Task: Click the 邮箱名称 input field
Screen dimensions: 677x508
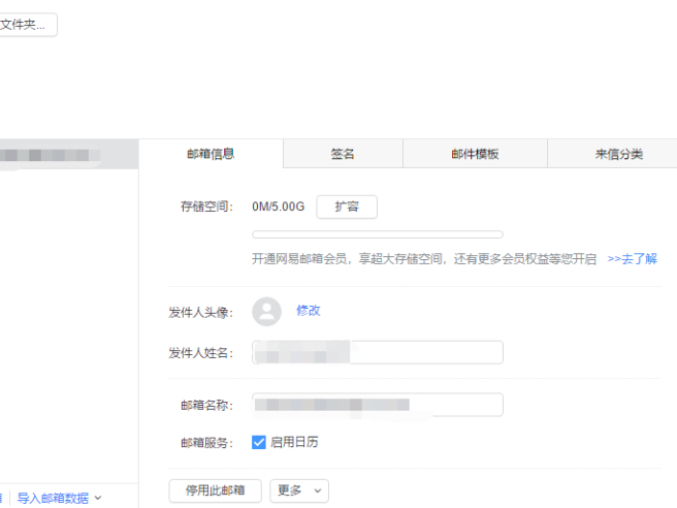Action: (x=377, y=405)
